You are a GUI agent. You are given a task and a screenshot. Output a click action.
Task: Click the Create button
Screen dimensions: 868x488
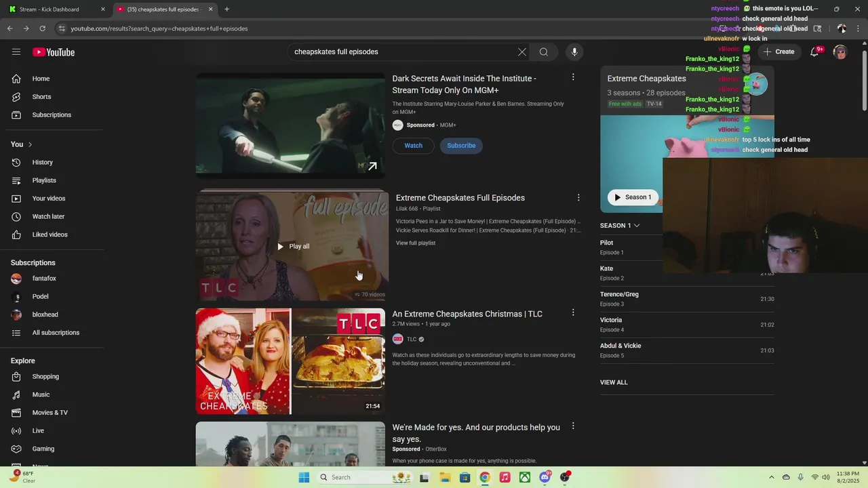tap(778, 52)
